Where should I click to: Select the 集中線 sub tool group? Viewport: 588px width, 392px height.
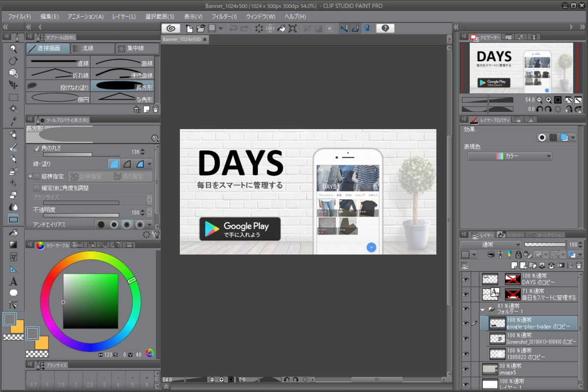click(137, 49)
